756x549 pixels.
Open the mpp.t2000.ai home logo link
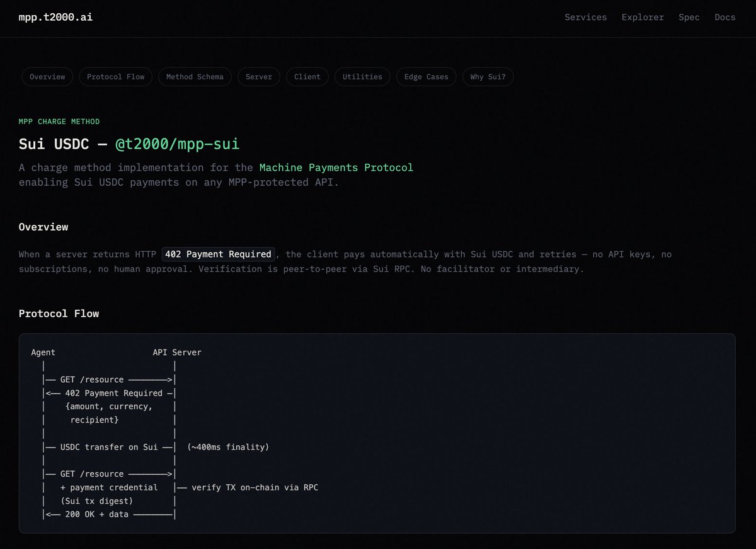[x=55, y=17]
